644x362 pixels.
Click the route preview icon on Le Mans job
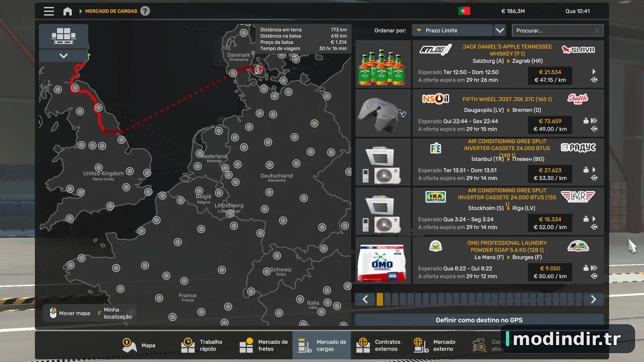point(594,276)
